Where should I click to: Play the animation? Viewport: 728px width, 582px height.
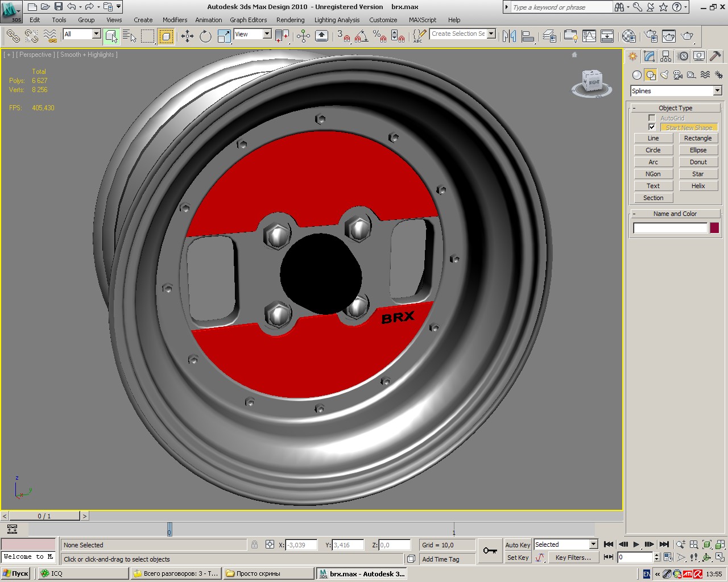click(636, 544)
